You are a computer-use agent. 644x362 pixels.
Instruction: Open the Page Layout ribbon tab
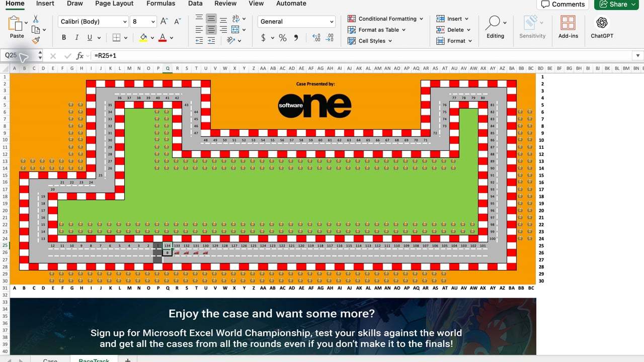114,4
